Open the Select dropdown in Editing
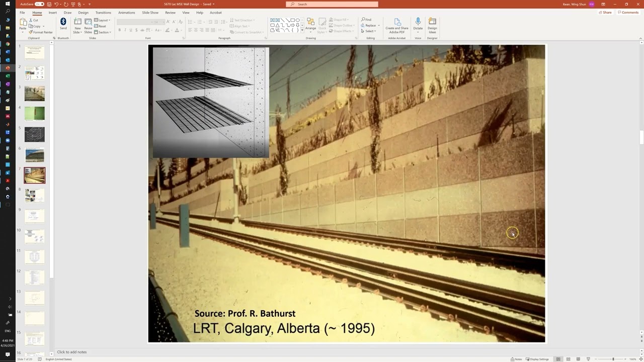Image resolution: width=644 pixels, height=362 pixels. 369,31
